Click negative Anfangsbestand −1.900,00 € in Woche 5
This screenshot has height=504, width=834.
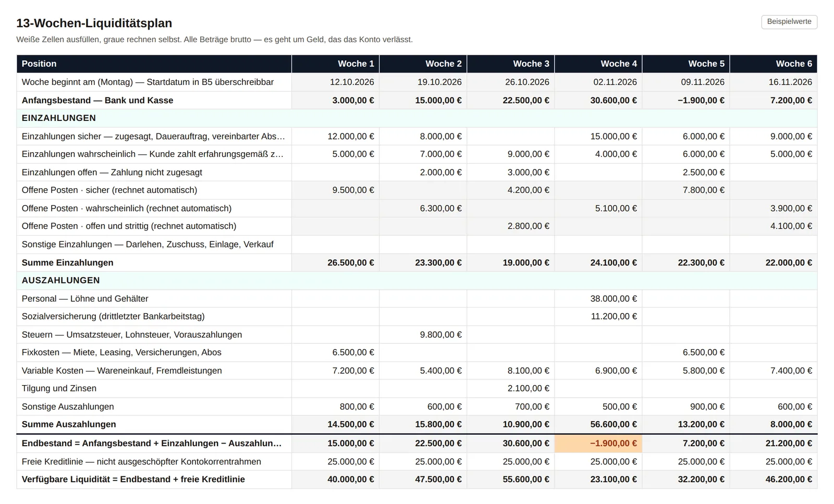685,101
